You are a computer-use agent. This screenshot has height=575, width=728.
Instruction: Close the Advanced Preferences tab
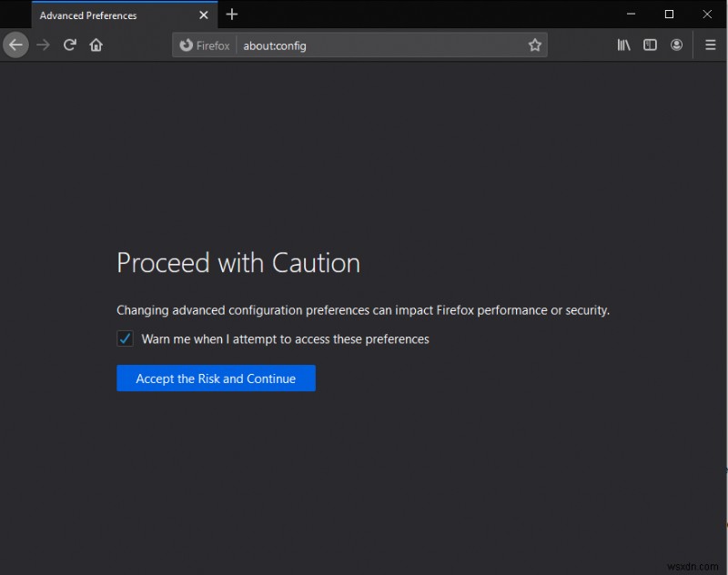point(204,15)
